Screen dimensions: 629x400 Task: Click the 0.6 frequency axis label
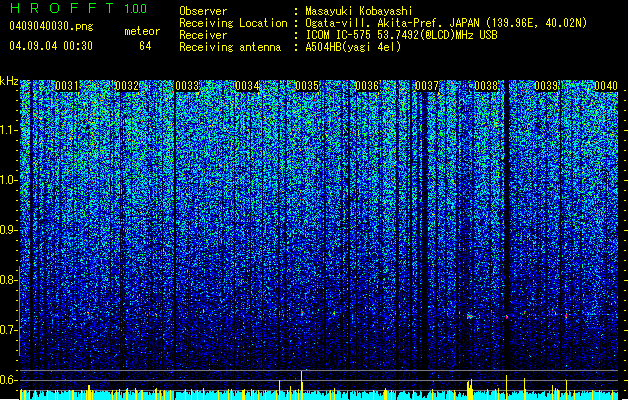point(9,380)
